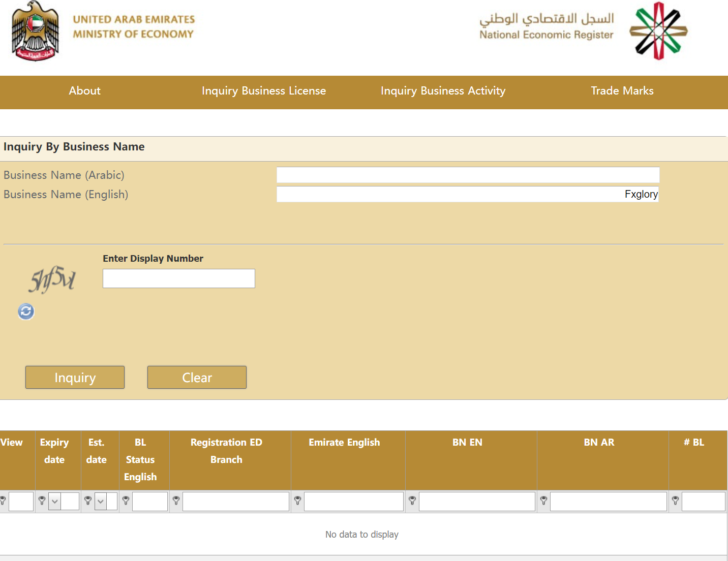Click BN EN filter box
This screenshot has width=728, height=561.
pyautogui.click(x=477, y=502)
